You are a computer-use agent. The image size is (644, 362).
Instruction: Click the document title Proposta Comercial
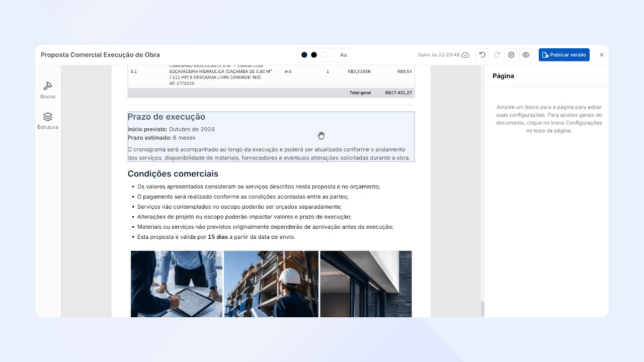pos(100,55)
